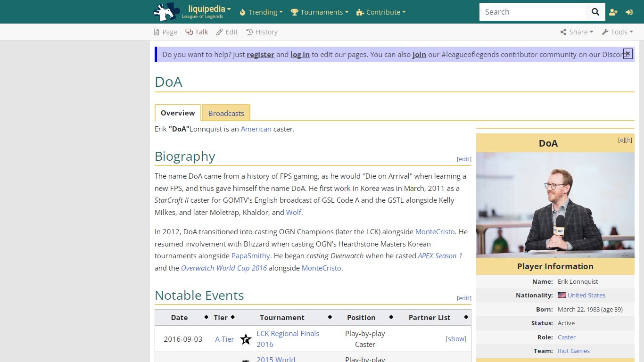Viewport: 644px width, 362px height.
Task: Click the log in arrow icon
Action: (629, 12)
